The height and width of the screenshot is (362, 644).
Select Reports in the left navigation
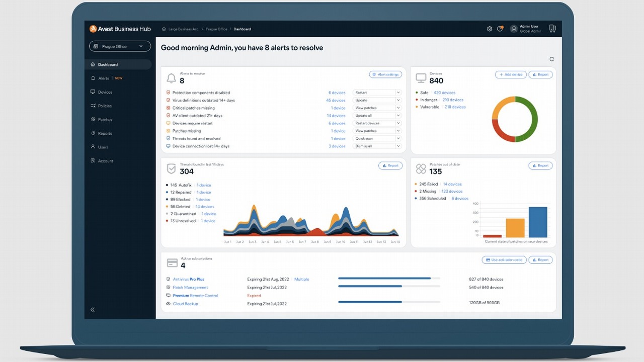105,134
